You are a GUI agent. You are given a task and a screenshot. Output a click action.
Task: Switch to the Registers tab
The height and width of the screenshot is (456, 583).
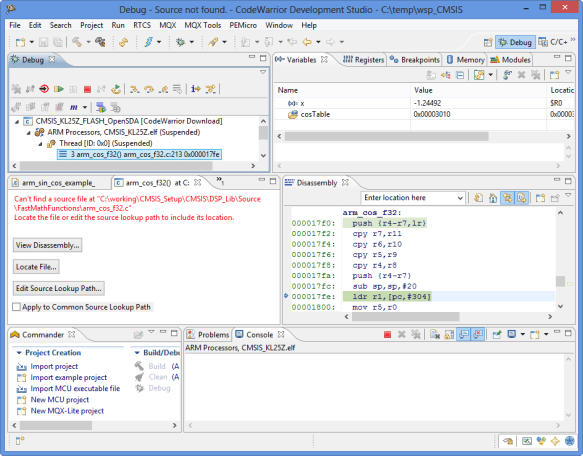[x=363, y=60]
